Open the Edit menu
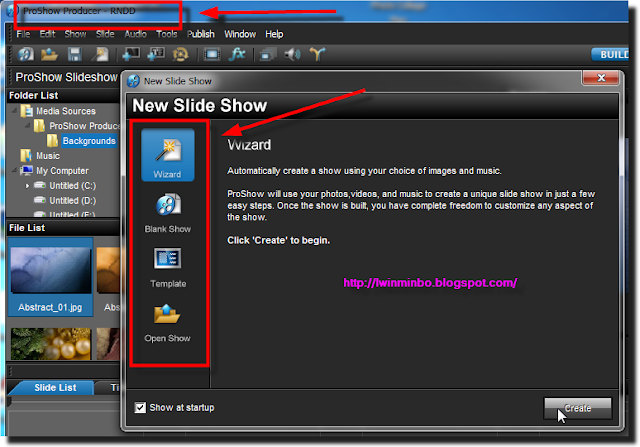 tap(47, 34)
